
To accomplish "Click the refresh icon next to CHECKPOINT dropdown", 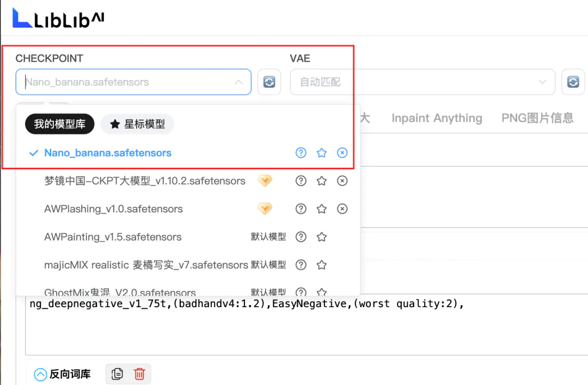I will pos(269,82).
